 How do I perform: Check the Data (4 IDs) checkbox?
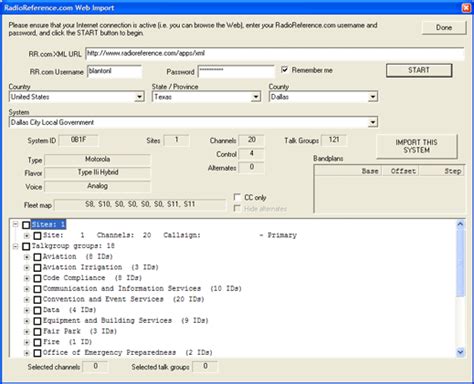coord(37,310)
